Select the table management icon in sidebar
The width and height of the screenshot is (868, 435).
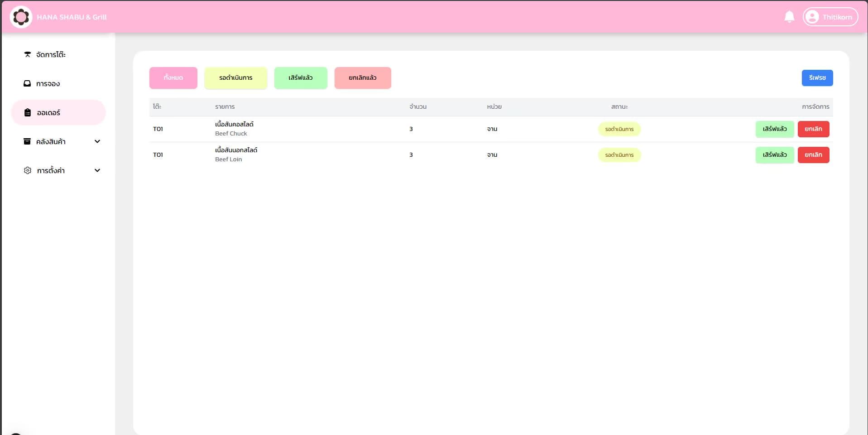(28, 54)
